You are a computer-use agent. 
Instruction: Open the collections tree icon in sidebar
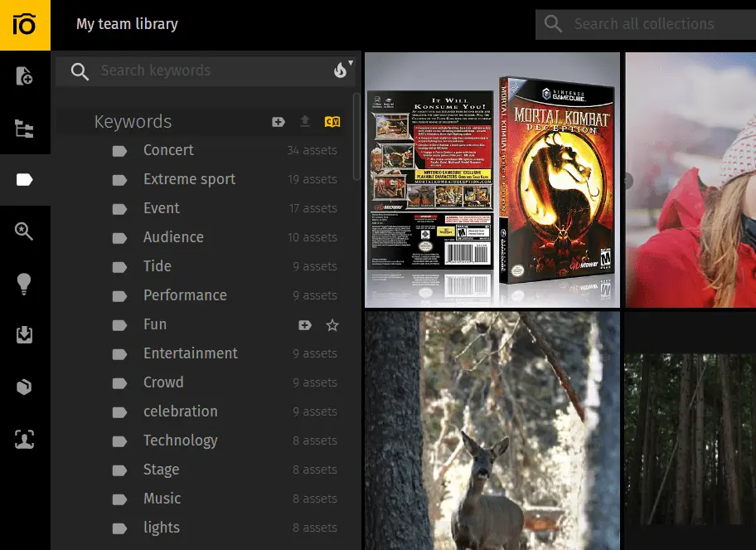[25, 129]
